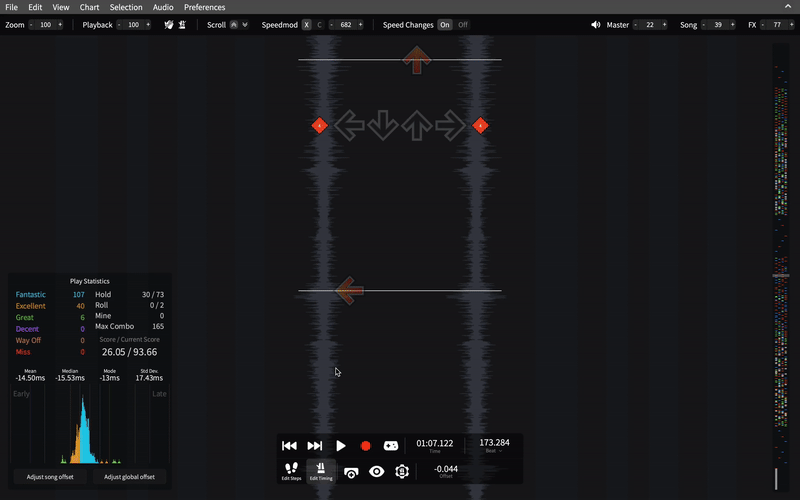The width and height of the screenshot is (800, 500).
Task: Enter play mode with the gamepad icon
Action: [x=391, y=446]
